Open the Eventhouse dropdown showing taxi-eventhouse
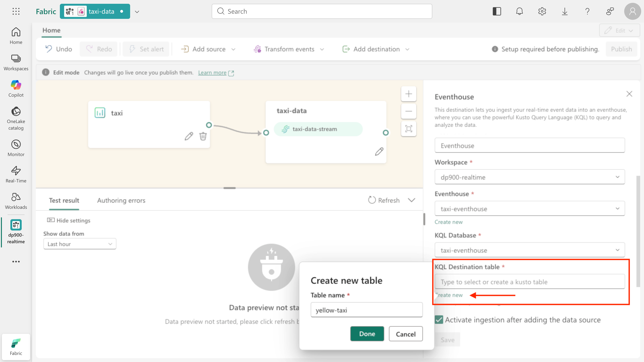This screenshot has width=644, height=362. [529, 209]
